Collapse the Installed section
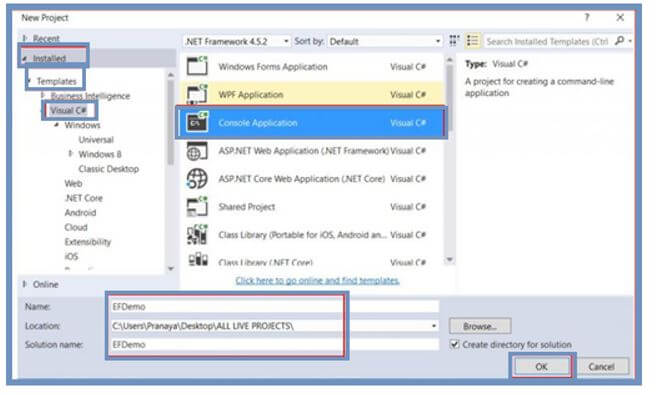The height and width of the screenshot is (395, 663). pos(25,58)
